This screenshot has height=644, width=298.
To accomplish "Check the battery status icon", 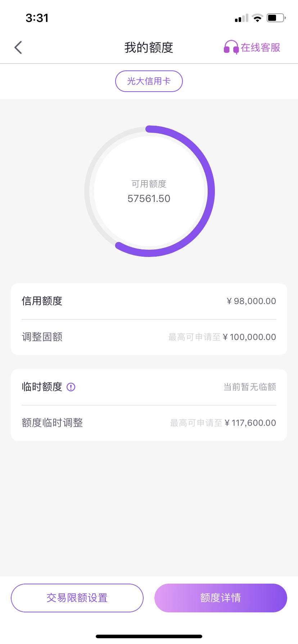I will click(x=276, y=18).
